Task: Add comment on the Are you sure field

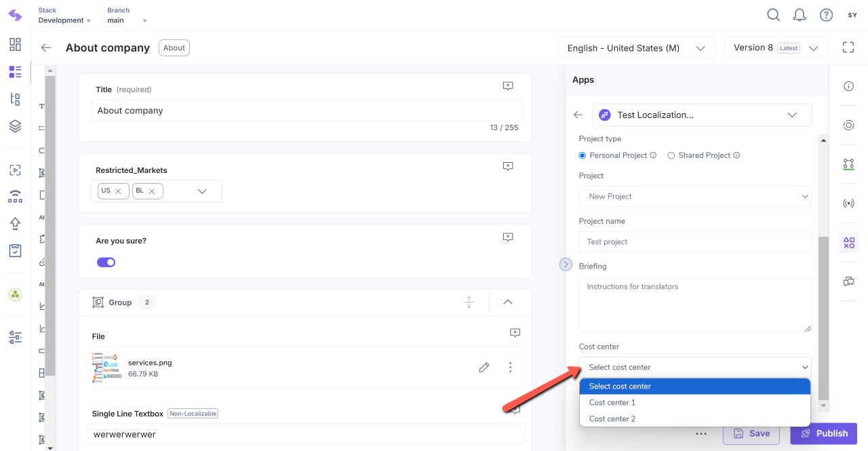Action: click(x=508, y=237)
